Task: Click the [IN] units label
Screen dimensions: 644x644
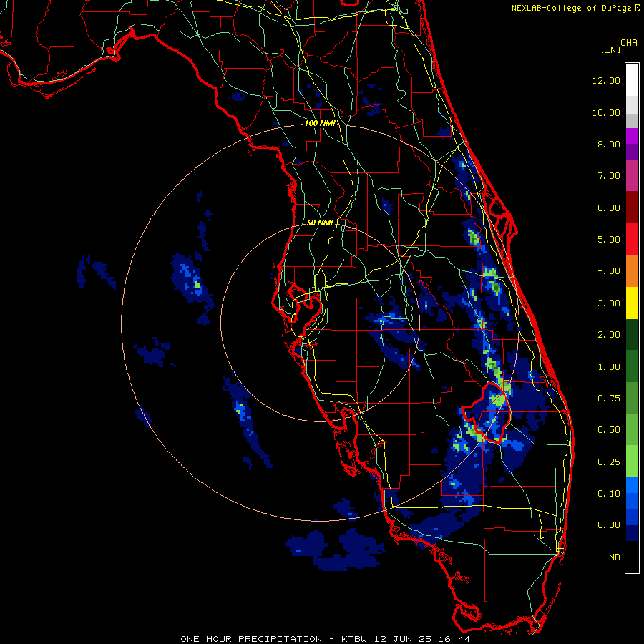Action: click(610, 49)
